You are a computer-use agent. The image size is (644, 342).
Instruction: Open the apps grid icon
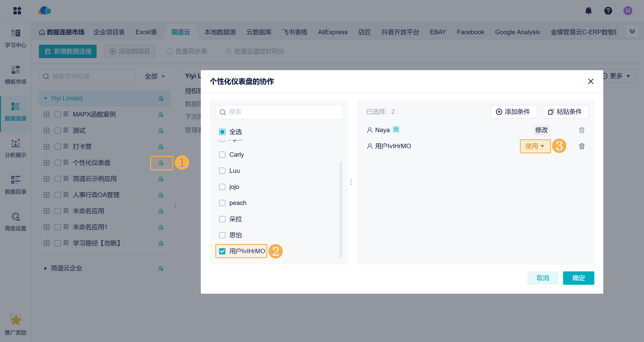[17, 11]
